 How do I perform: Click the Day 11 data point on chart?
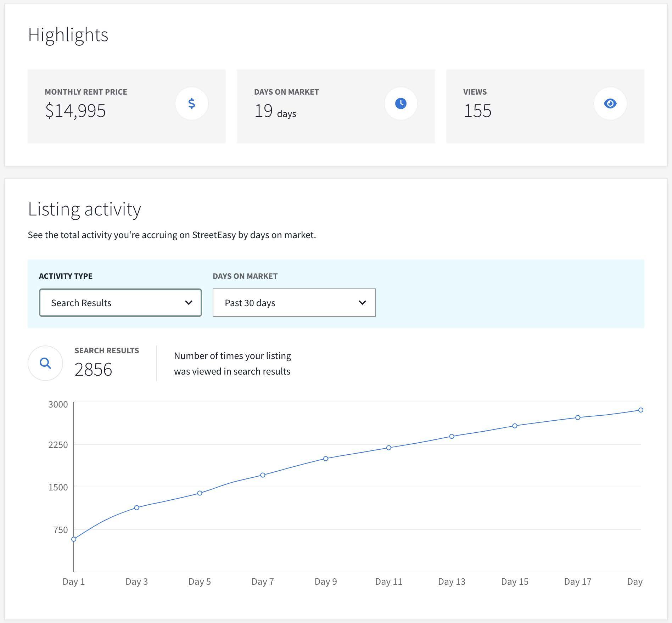click(389, 448)
